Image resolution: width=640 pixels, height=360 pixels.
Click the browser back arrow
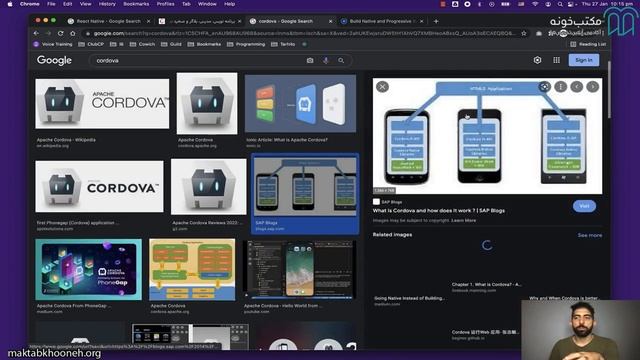pos(36,33)
